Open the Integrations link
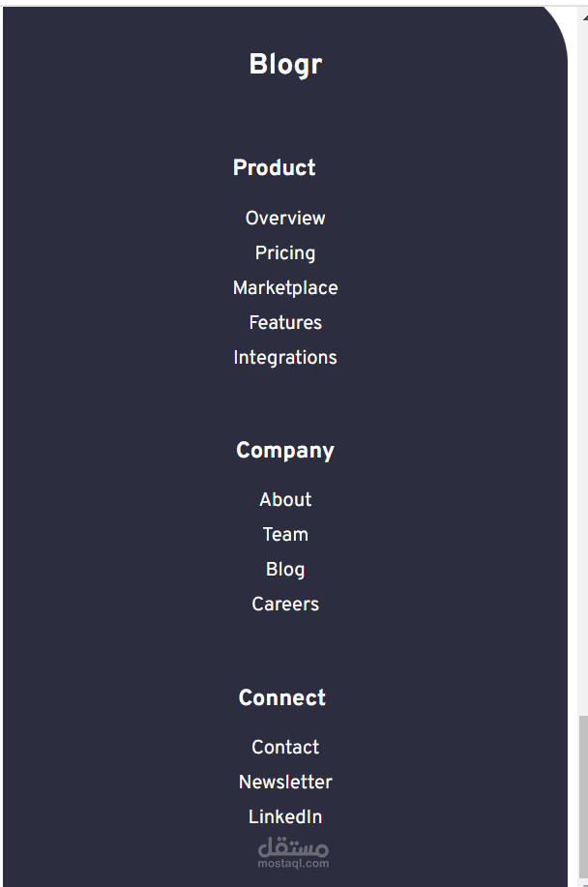Screen dimensions: 588x887 tap(285, 357)
